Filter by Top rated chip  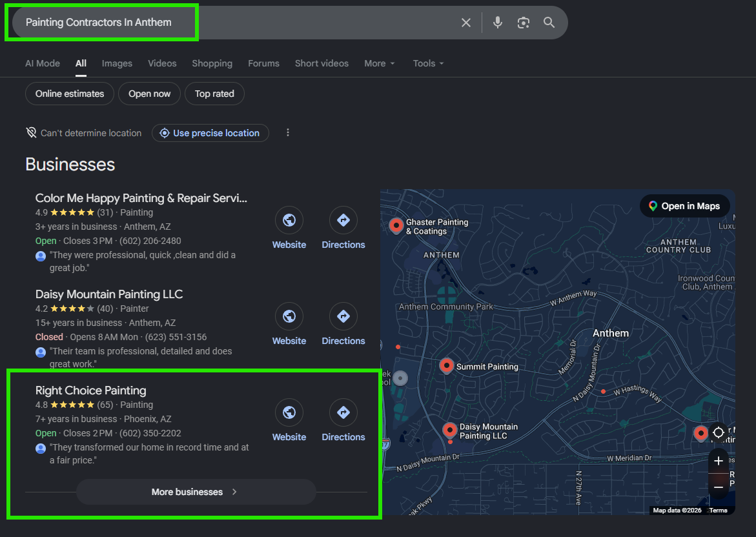214,94
